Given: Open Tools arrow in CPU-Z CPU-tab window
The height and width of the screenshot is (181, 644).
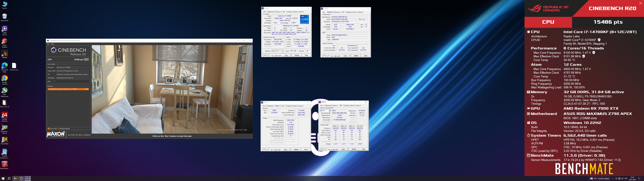Looking at the screenshot, I should (x=291, y=55).
